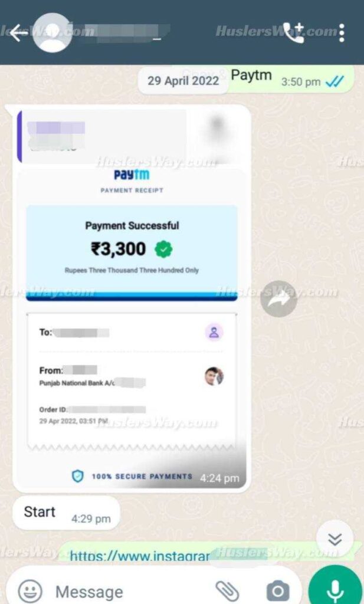Start a call with phone-plus icon
364x604 pixels.
pos(294,33)
